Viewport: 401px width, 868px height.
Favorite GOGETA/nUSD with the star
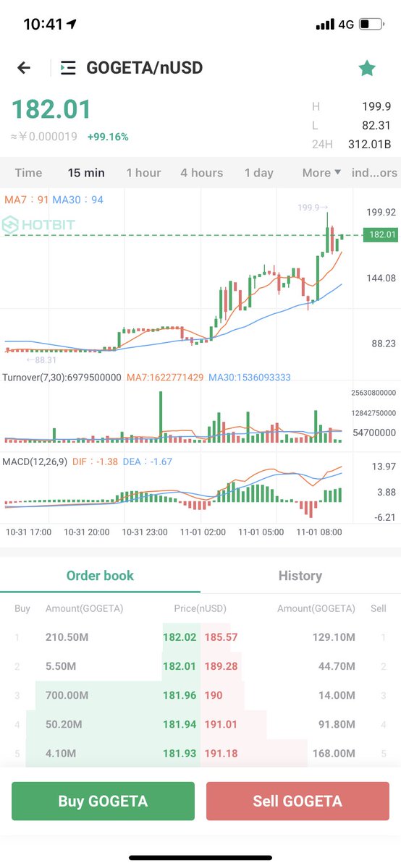coord(367,68)
